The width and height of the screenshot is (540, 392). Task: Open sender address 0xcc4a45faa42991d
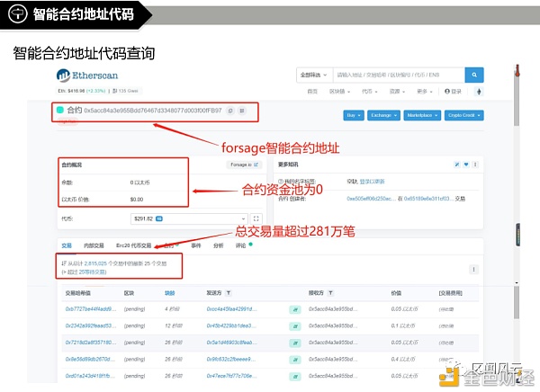231,309
